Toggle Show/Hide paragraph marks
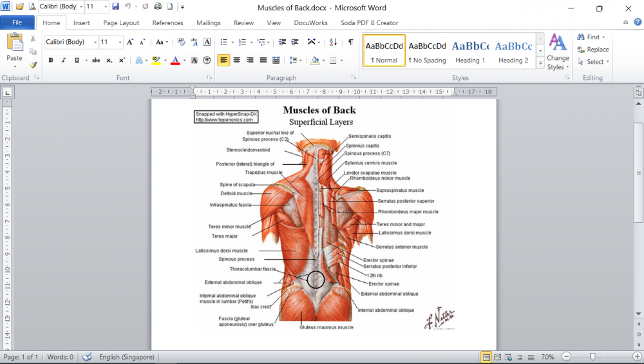Image resolution: width=644 pixels, height=364 pixels. 351,42
